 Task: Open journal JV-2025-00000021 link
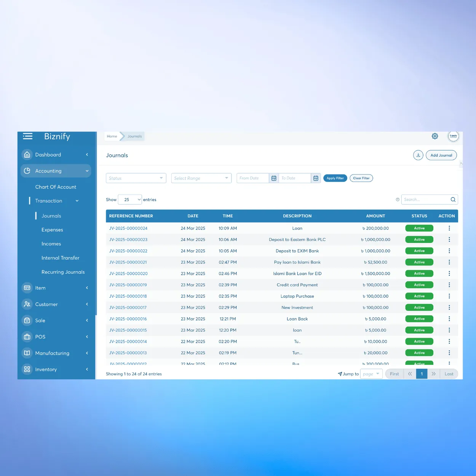(x=128, y=262)
